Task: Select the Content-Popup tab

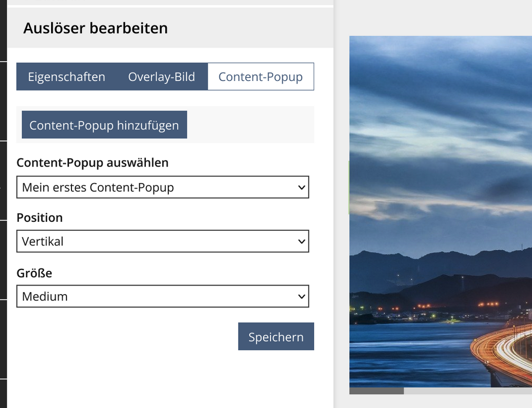Action: click(x=260, y=77)
